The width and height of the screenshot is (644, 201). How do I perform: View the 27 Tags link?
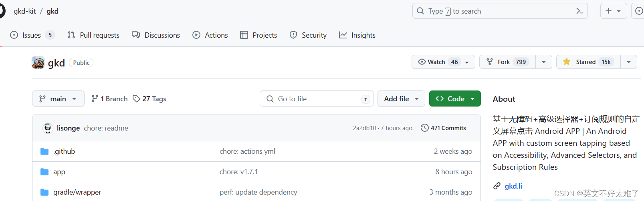tap(149, 98)
